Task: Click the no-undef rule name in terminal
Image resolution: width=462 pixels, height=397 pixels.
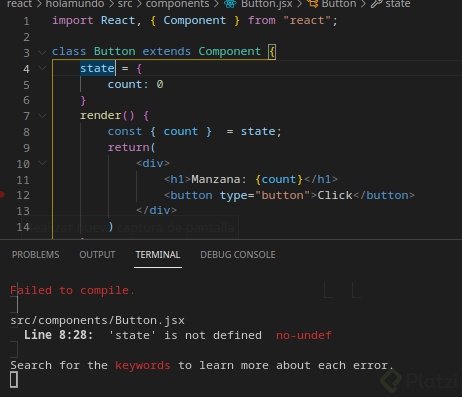Action: (x=304, y=335)
